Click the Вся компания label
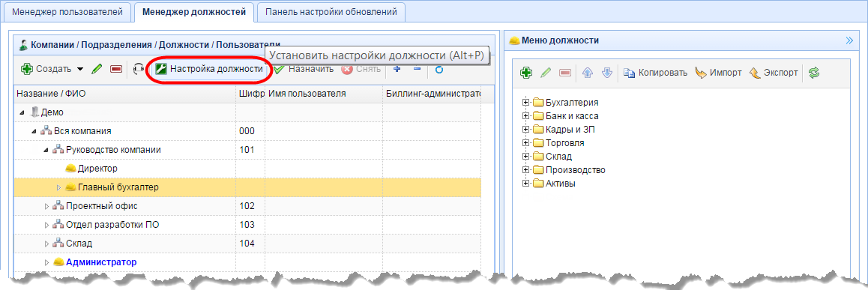The height and width of the screenshot is (290, 868). pyautogui.click(x=82, y=131)
